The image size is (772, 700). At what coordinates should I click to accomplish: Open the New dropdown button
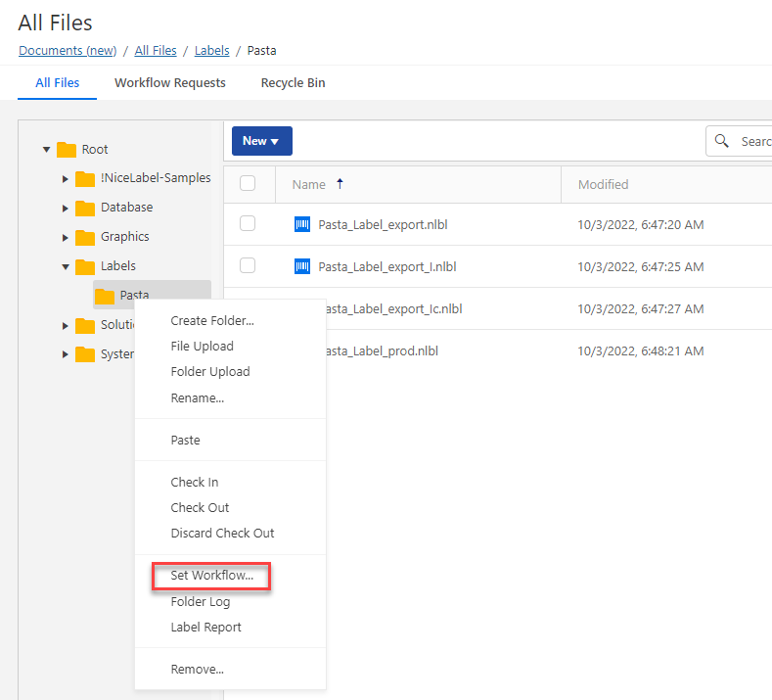261,141
